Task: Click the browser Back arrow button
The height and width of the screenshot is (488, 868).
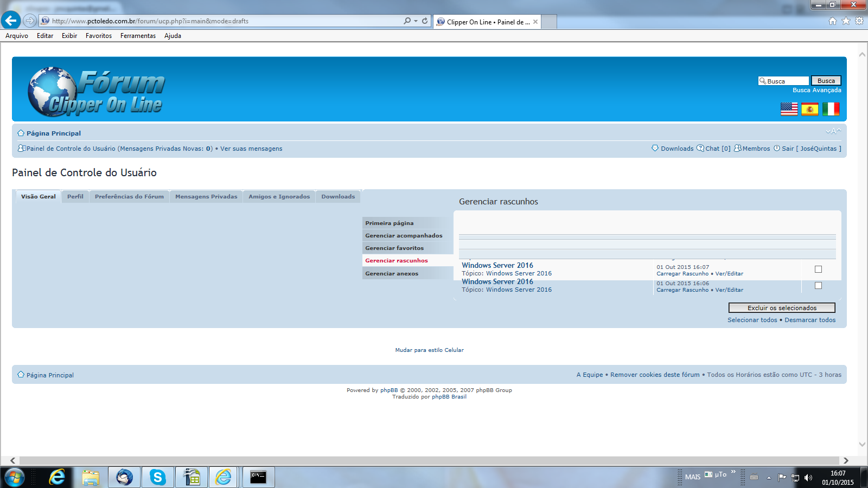Action: pyautogui.click(x=11, y=21)
